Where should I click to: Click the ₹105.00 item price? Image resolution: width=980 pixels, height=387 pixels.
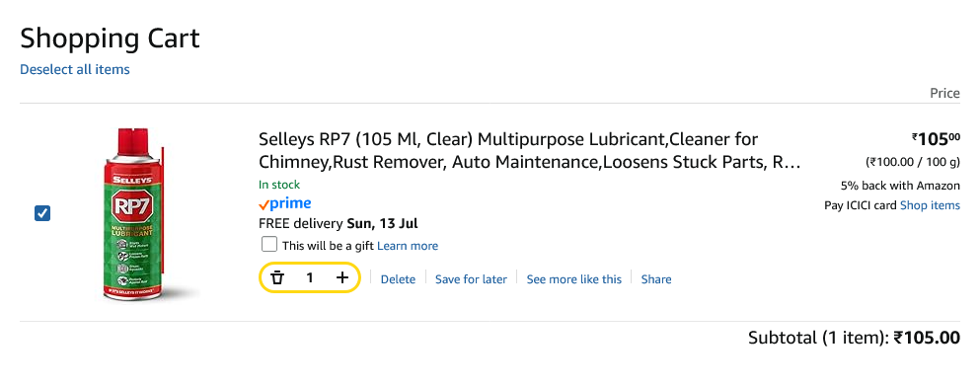point(936,139)
